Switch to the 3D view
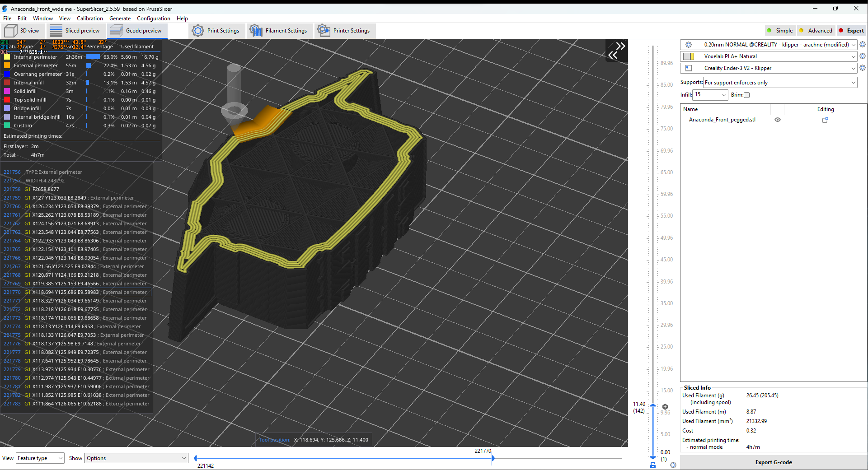Image resolution: width=868 pixels, height=470 pixels. click(x=23, y=30)
